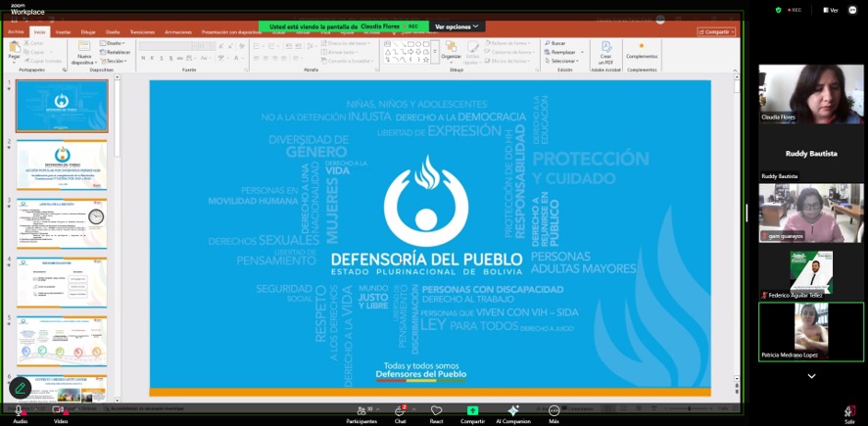The image size is (868, 426).
Task: Expand the Ver opciones dropdown
Action: (457, 26)
